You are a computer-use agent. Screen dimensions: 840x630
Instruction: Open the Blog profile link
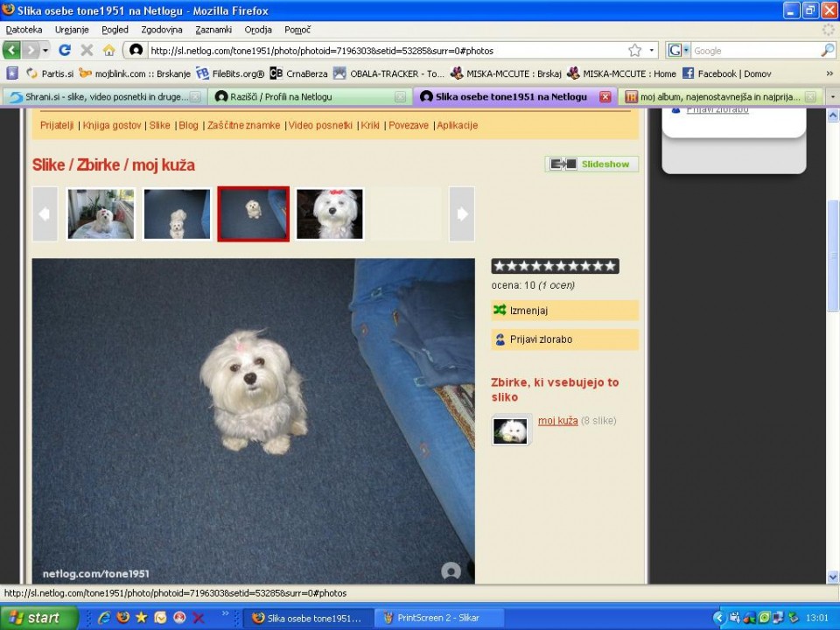[x=188, y=125]
